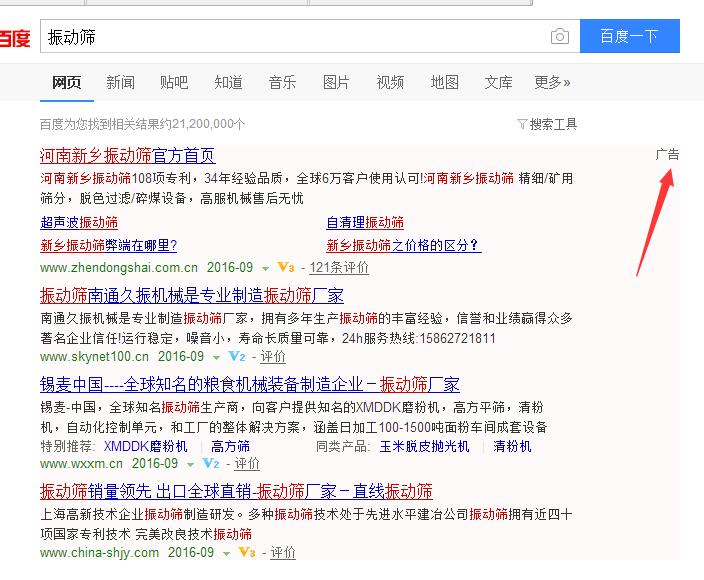This screenshot has height=580, width=704.
Task: Open the 玉米脱皮抛光机 link
Action: pos(424,446)
